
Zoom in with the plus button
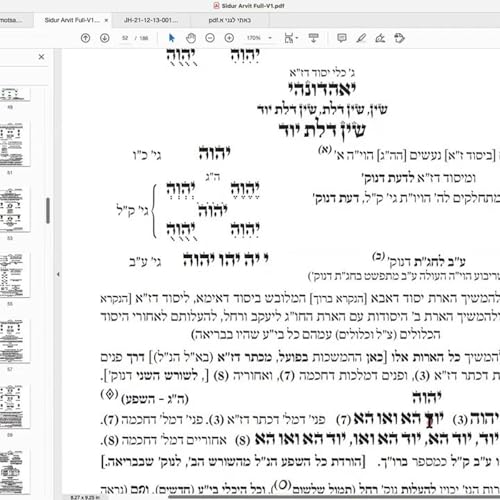[x=229, y=38]
